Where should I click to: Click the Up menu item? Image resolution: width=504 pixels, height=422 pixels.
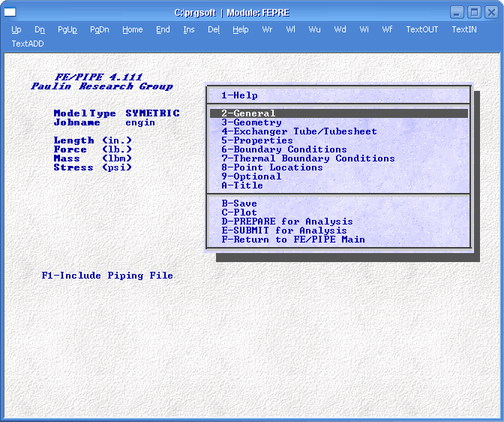[16, 29]
